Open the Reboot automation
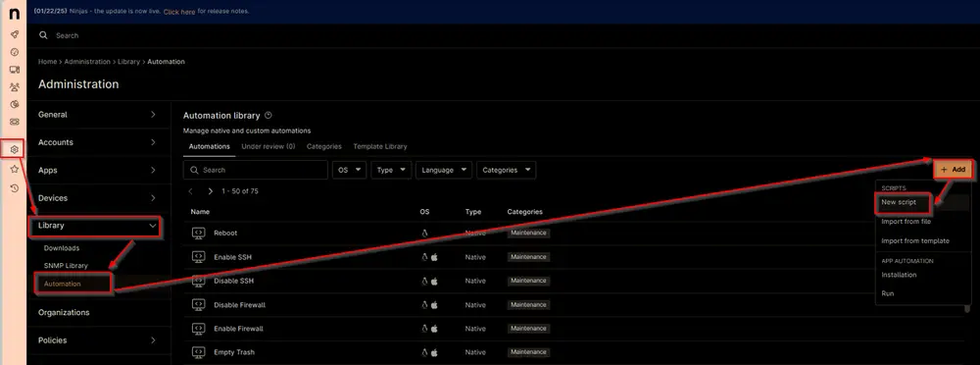The height and width of the screenshot is (365, 980). (x=225, y=233)
